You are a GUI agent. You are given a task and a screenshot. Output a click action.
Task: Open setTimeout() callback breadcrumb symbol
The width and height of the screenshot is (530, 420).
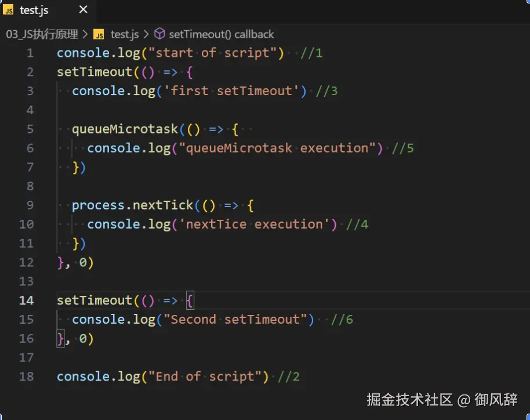coord(222,34)
